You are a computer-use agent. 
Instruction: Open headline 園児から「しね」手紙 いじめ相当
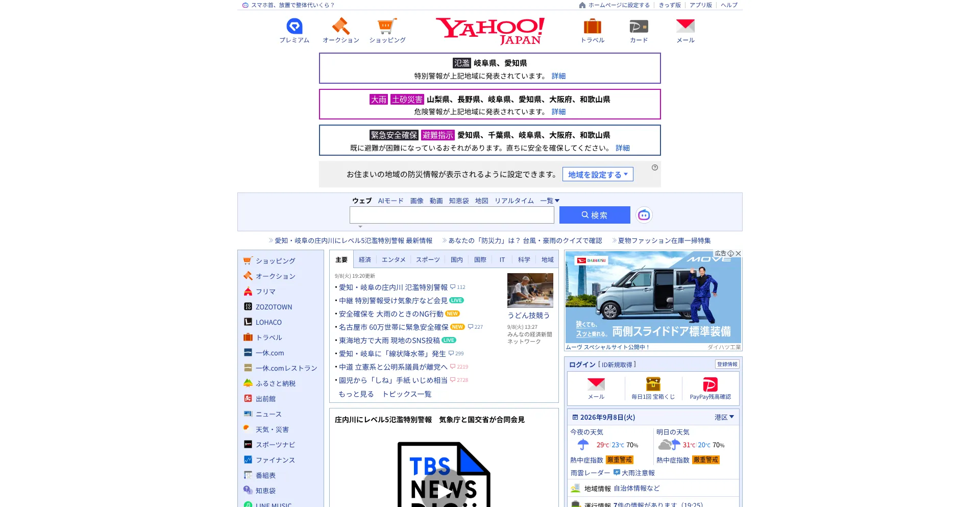click(x=393, y=380)
